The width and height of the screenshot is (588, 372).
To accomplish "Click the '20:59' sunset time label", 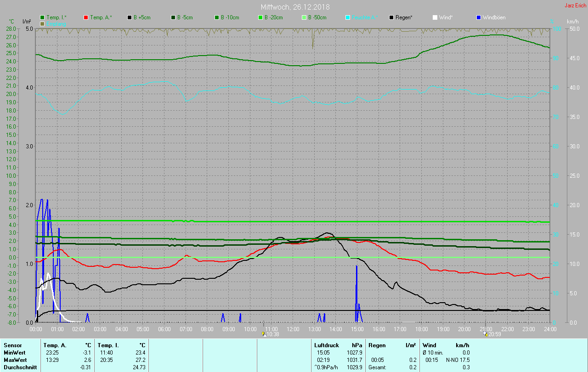I will tap(495, 334).
